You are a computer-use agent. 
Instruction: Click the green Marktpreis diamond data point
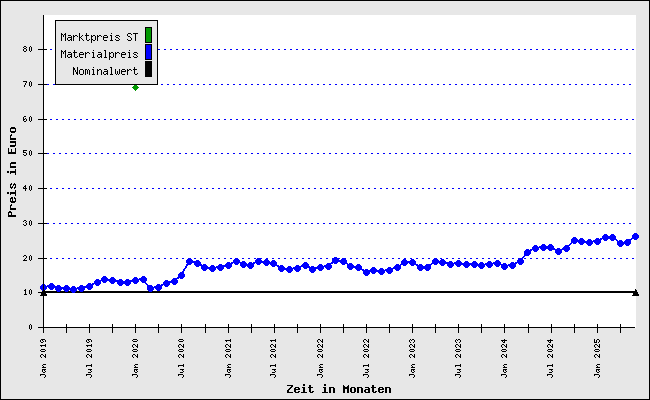pos(135,87)
